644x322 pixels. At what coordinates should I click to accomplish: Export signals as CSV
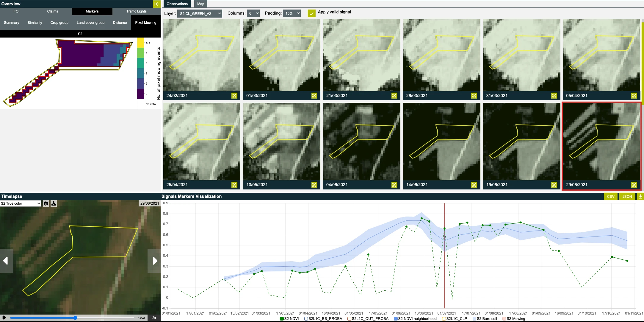(x=610, y=196)
